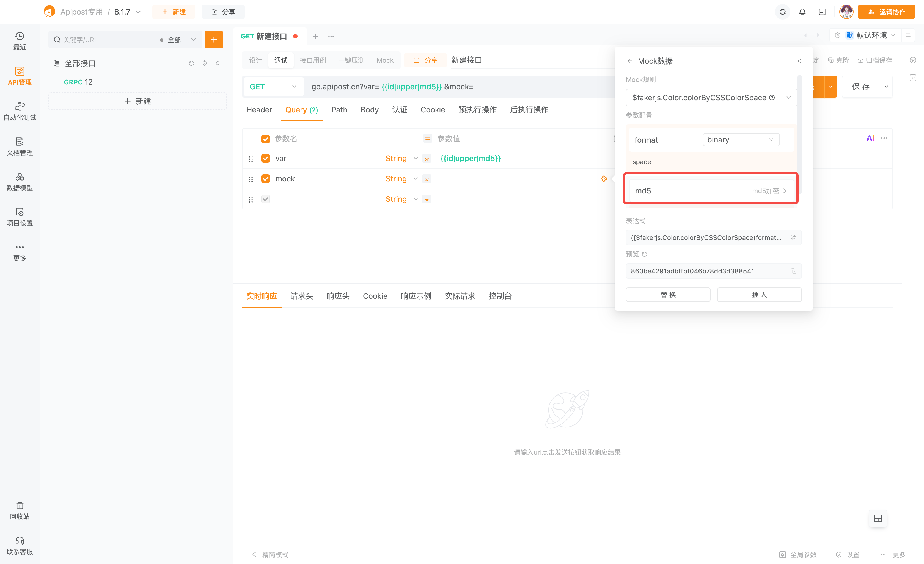The width and height of the screenshot is (924, 564).
Task: Click the 保存 button
Action: pyautogui.click(x=861, y=87)
